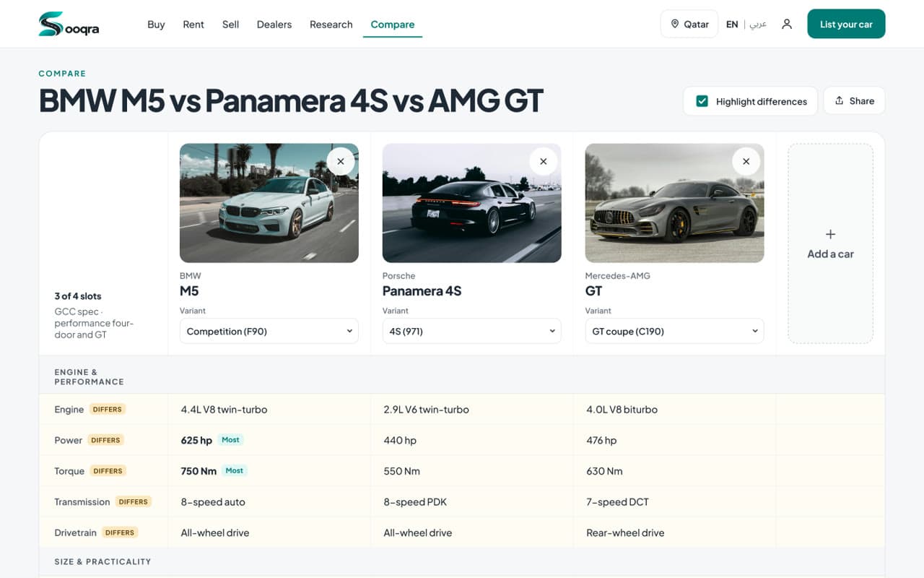Click the location pin icon for Qatar

(675, 24)
